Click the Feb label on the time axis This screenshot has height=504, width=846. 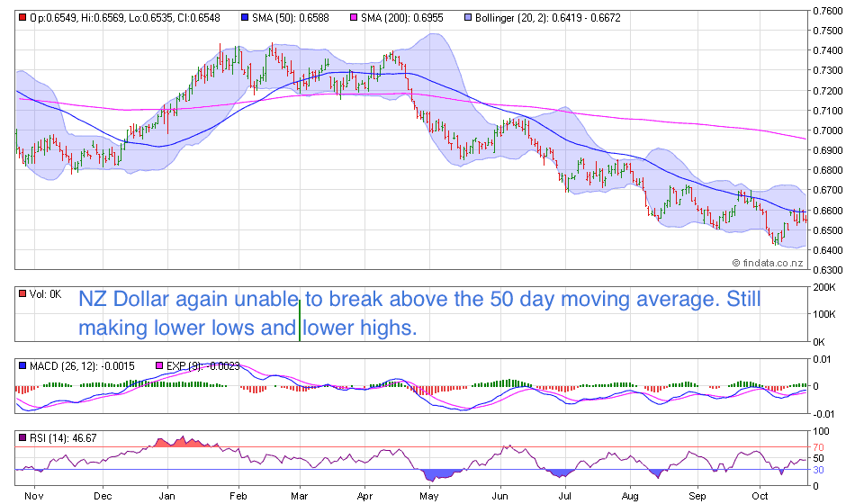(x=238, y=496)
